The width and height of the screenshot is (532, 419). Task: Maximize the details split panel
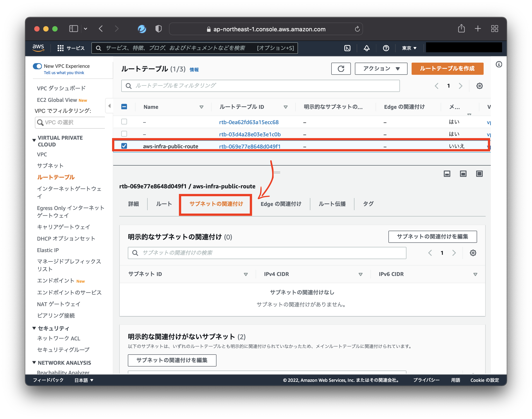coord(479,174)
